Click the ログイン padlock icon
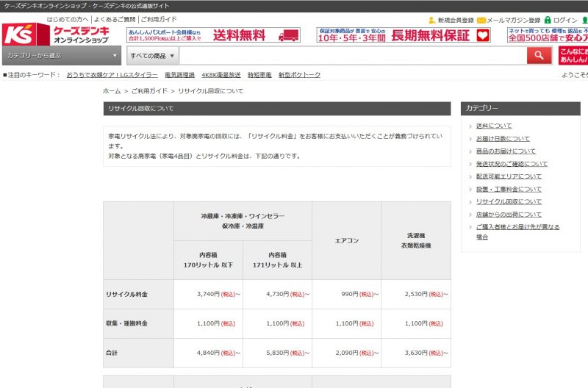588x388 pixels. (x=548, y=20)
